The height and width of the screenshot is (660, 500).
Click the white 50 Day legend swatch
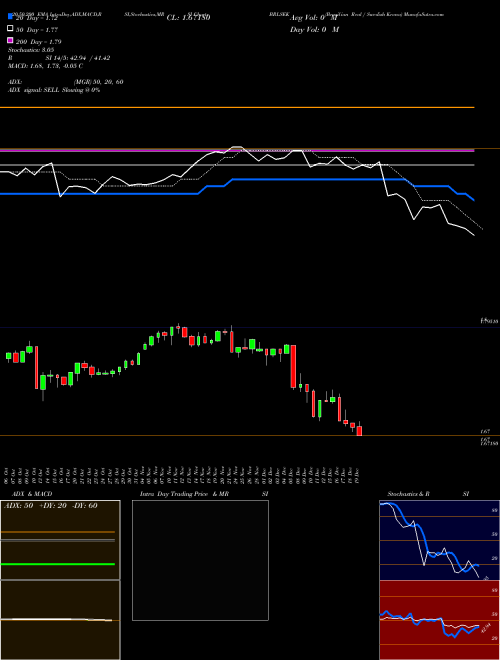[x=10, y=28]
